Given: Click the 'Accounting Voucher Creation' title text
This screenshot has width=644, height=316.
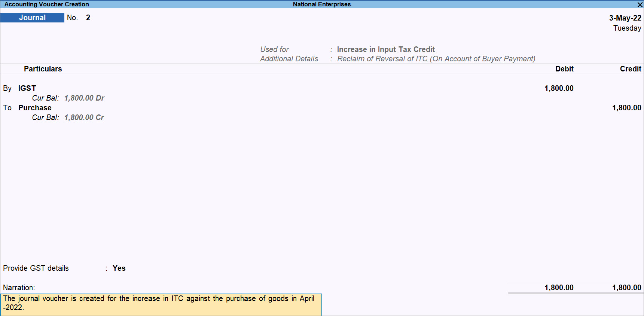Looking at the screenshot, I should pyautogui.click(x=47, y=4).
